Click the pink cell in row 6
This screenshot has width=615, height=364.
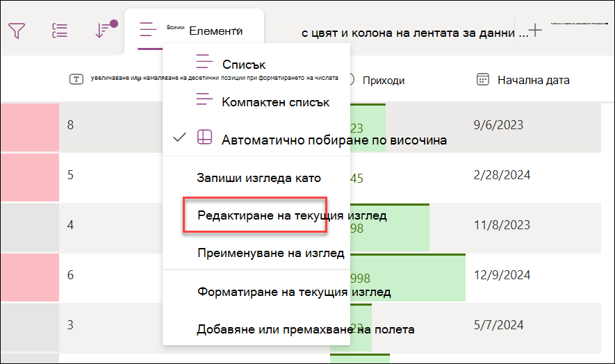coord(30,277)
